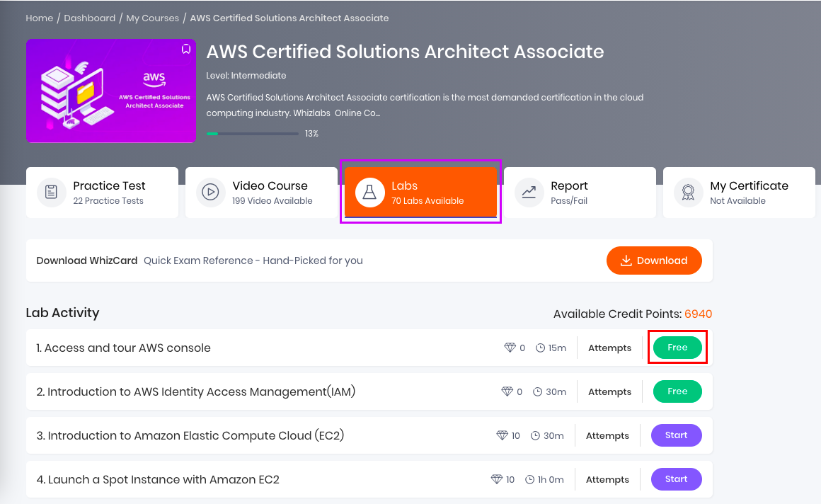This screenshot has height=504, width=821.
Task: Click the diamond credit icon for EC2 intro lab
Action: (x=502, y=435)
